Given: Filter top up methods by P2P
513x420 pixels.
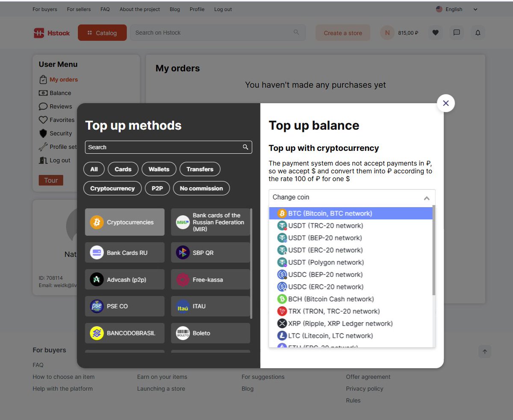Looking at the screenshot, I should pyautogui.click(x=157, y=188).
